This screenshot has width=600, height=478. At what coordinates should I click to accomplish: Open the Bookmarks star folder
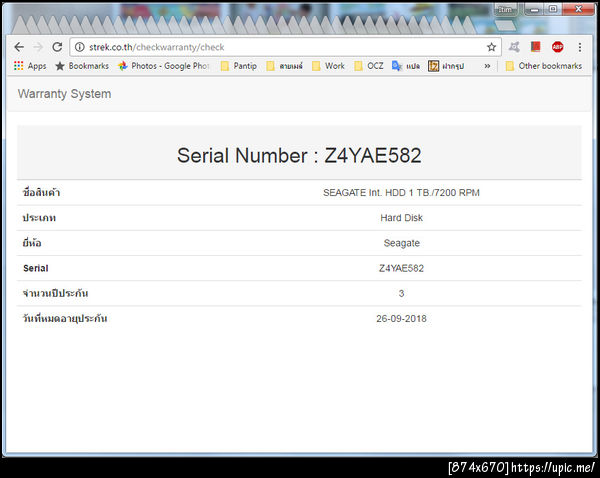(82, 66)
